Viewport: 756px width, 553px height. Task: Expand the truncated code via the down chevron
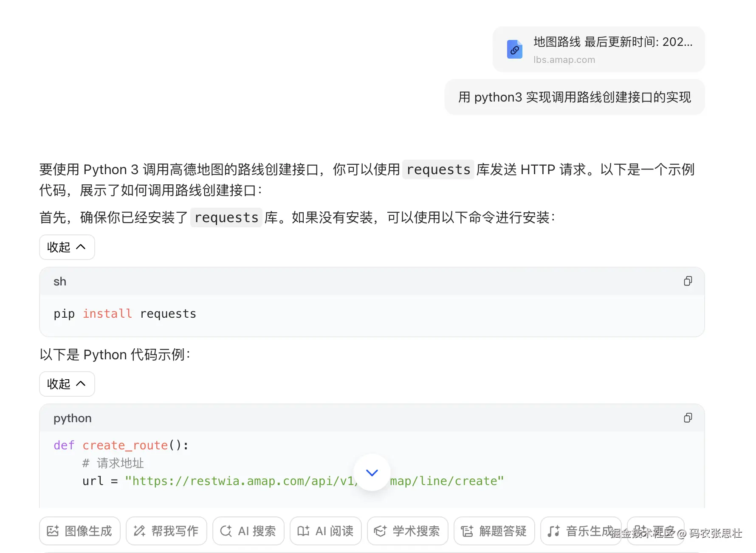[372, 473]
